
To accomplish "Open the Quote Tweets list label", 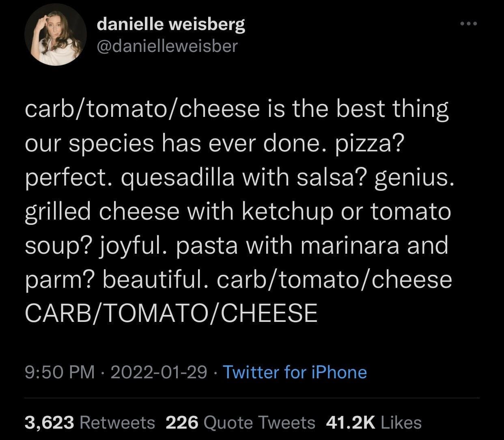I will (x=259, y=423).
